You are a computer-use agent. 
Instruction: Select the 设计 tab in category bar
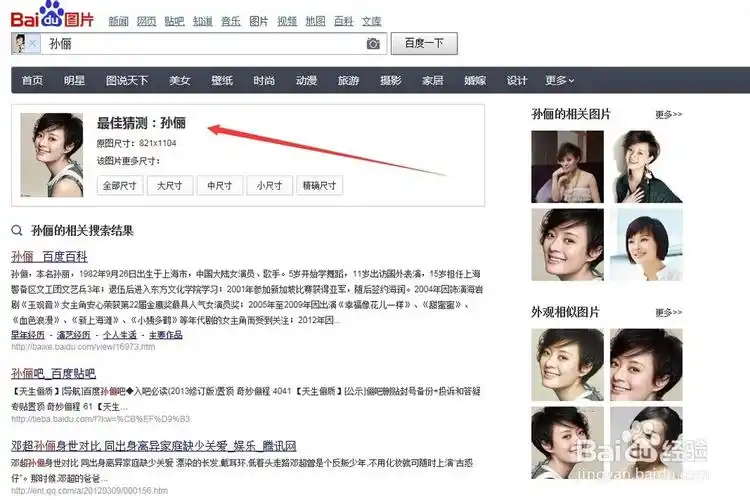[517, 80]
